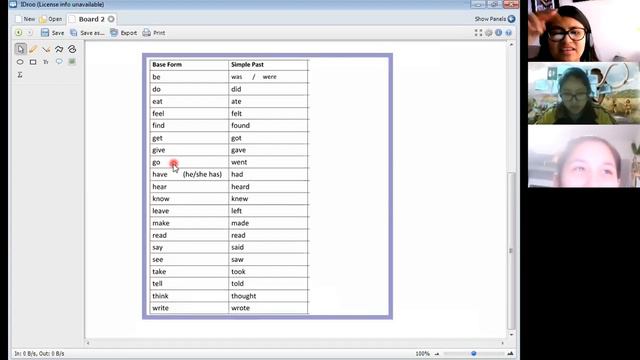Export the board

[x=124, y=33]
